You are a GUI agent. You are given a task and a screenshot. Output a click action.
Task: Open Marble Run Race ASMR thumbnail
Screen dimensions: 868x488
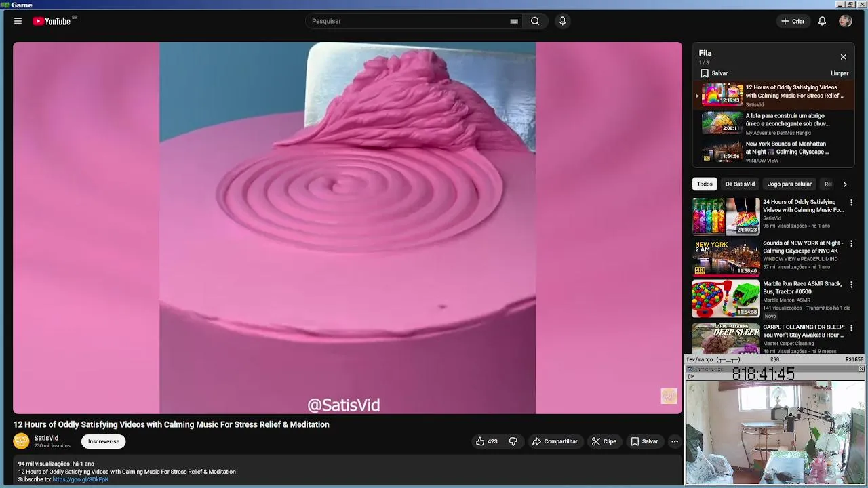click(x=726, y=298)
